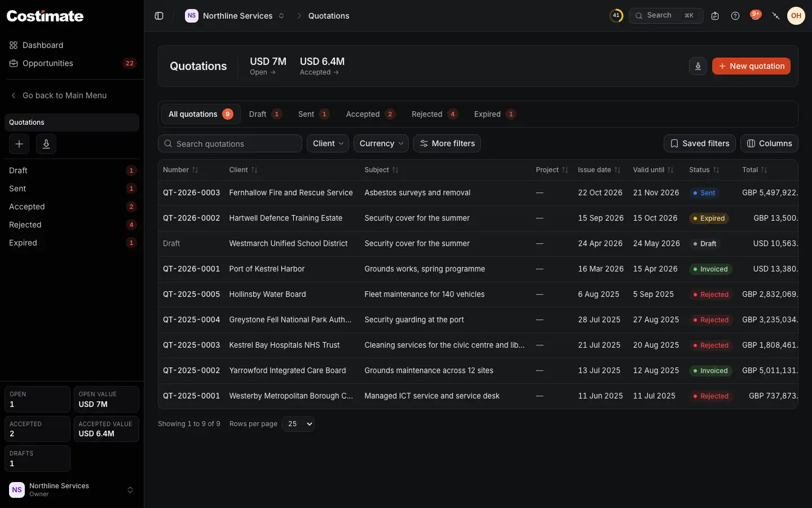Viewport: 812px width, 508px height.
Task: Open the Currency filter dropdown
Action: click(x=381, y=143)
